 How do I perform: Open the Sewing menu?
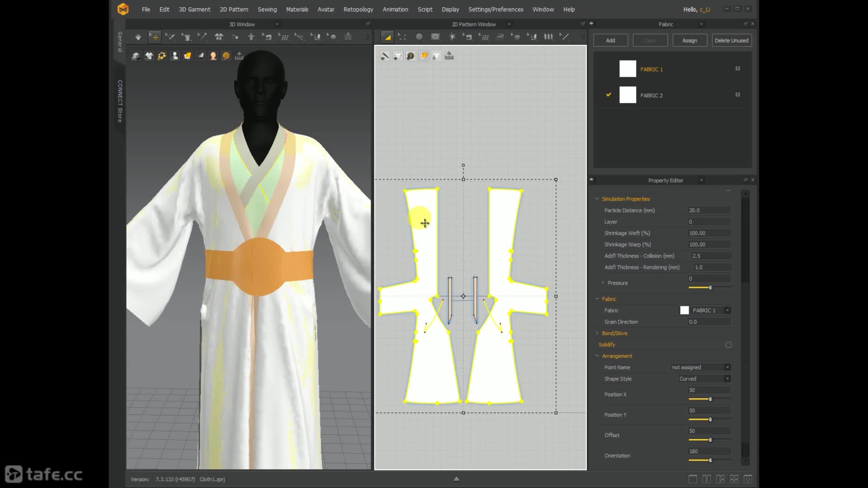click(x=267, y=9)
